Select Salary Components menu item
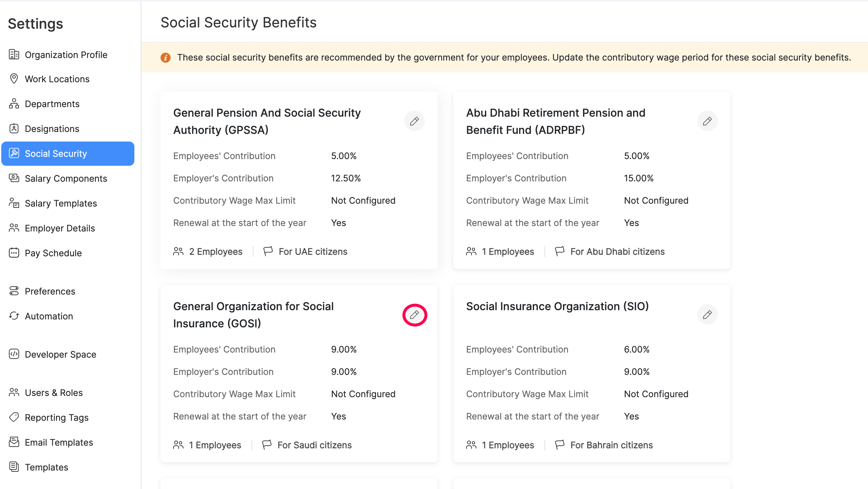This screenshot has width=868, height=489. 66,179
